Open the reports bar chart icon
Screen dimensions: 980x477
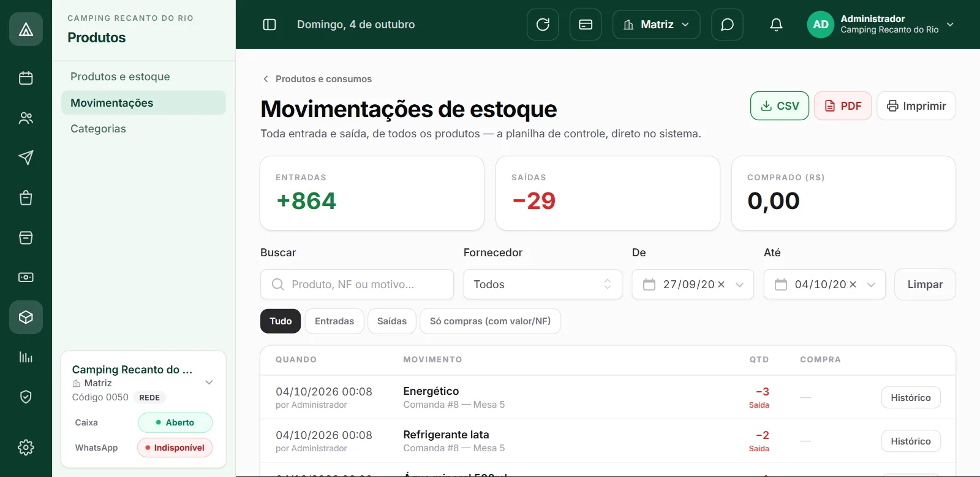point(26,357)
